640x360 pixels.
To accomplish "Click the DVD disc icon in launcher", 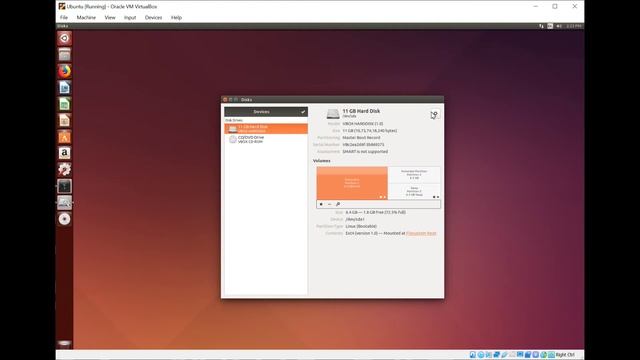I will (64, 219).
